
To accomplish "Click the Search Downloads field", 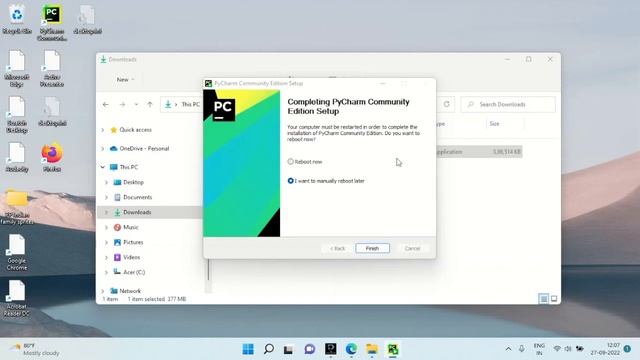I will pyautogui.click(x=508, y=104).
